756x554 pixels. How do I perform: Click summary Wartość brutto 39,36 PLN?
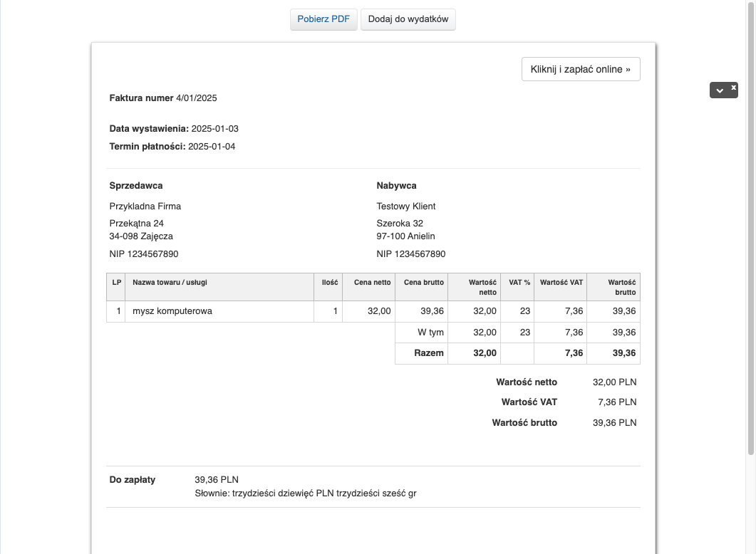(x=614, y=422)
